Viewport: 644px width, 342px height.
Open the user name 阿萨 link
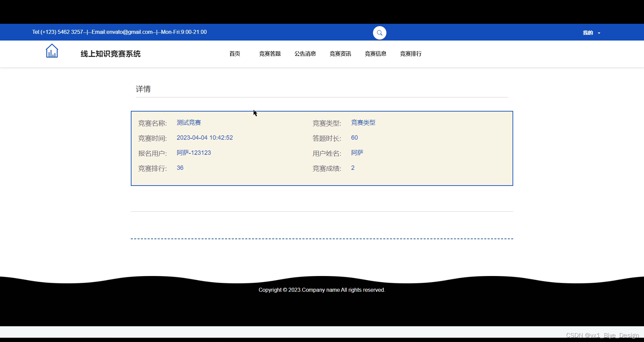357,153
